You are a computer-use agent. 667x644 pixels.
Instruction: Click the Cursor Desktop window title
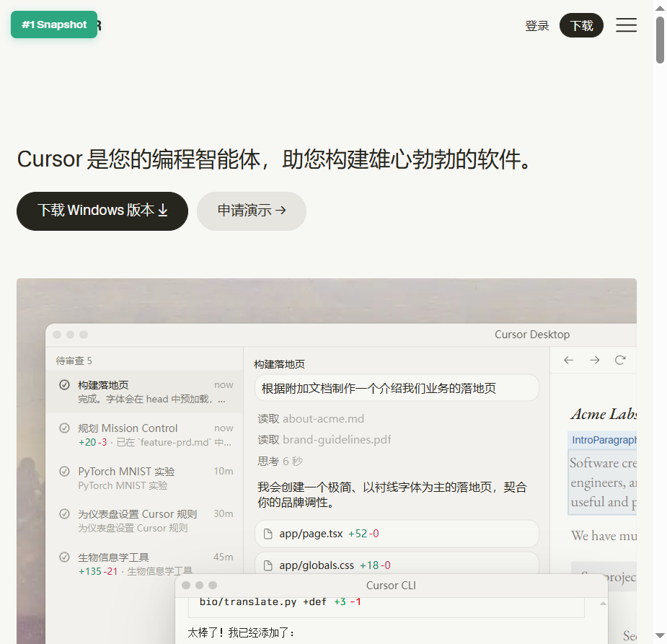(531, 335)
